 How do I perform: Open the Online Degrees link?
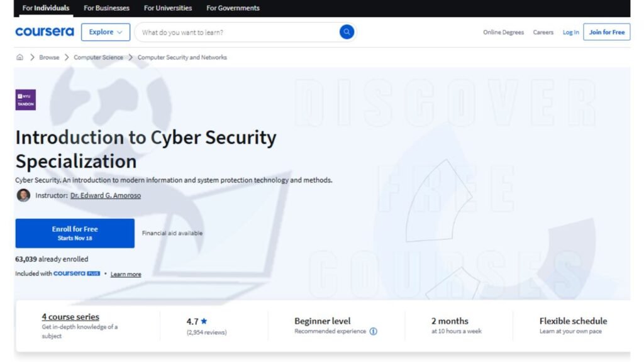[x=503, y=32]
